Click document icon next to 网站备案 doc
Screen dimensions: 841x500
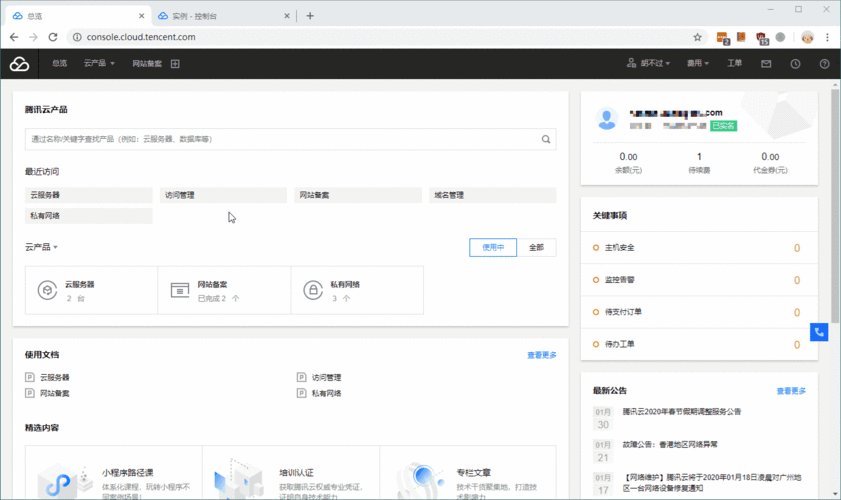tap(30, 393)
